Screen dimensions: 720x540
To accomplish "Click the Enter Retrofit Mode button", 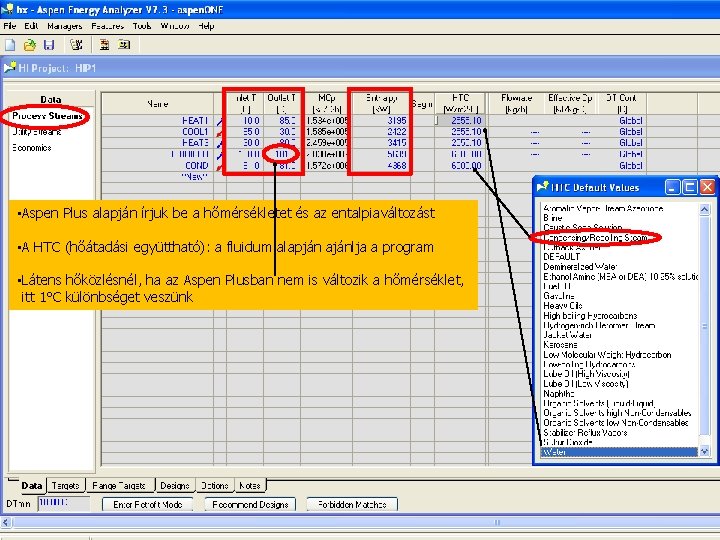I will click(x=147, y=504).
